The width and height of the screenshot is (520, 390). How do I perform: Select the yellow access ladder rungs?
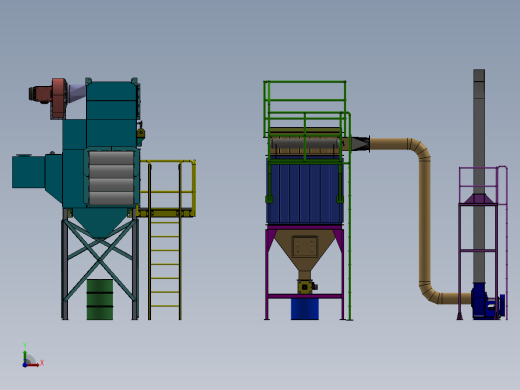(165, 263)
